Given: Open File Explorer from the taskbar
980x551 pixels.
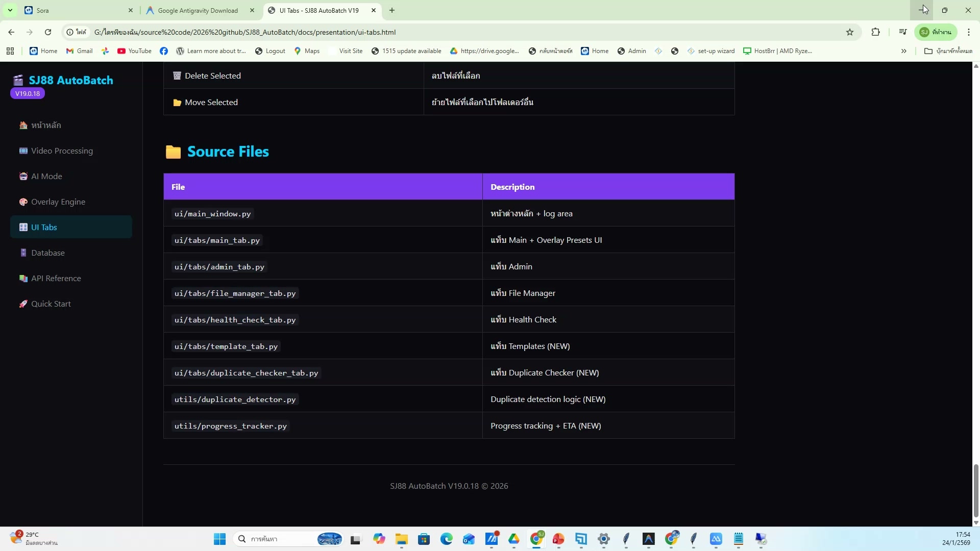Looking at the screenshot, I should pyautogui.click(x=401, y=539).
